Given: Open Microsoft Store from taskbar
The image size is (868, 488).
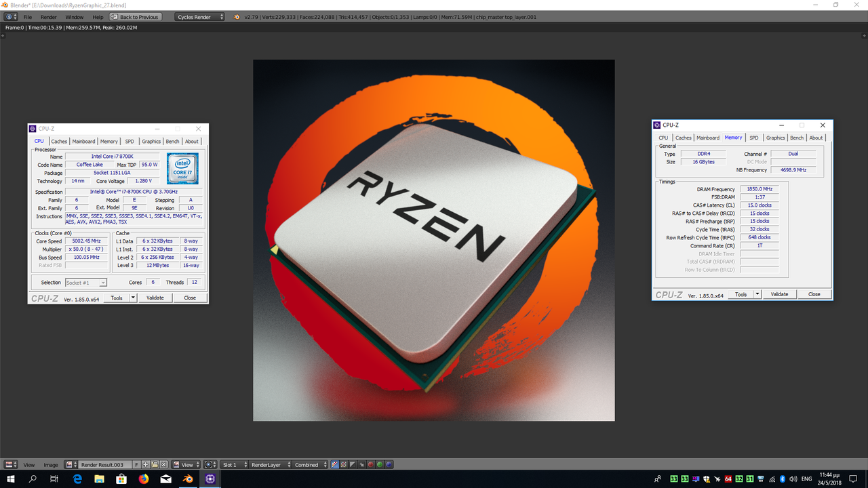Looking at the screenshot, I should point(121,479).
